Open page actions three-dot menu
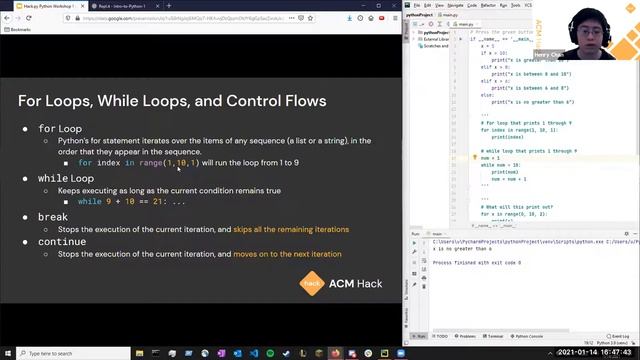Viewport: 640px width, 360px height. coord(291,18)
